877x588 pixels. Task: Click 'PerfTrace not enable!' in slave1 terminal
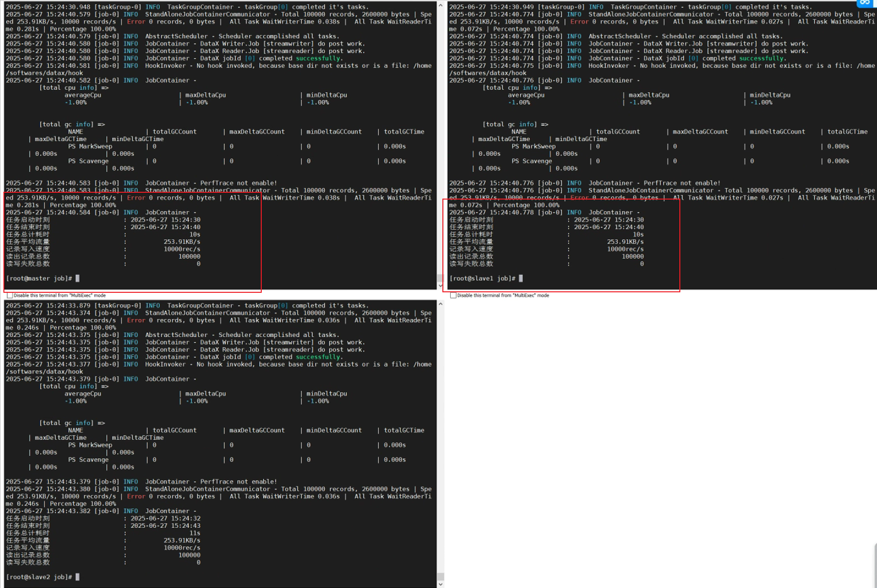(682, 183)
